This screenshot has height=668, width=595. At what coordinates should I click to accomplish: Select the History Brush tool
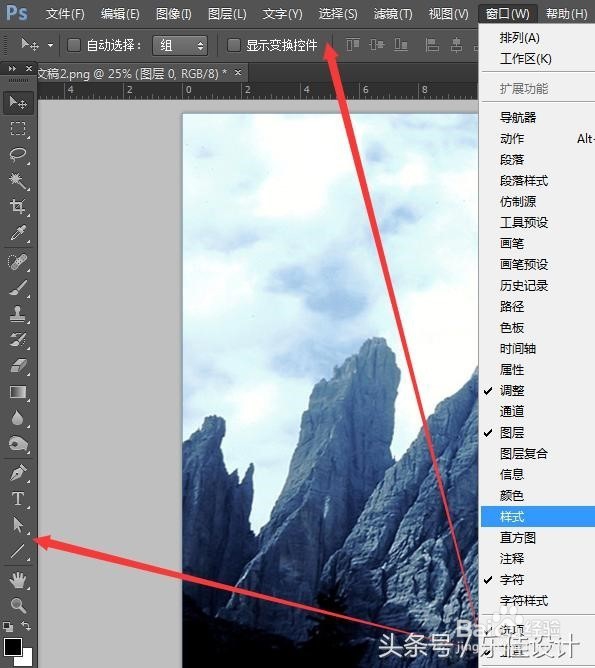[x=18, y=340]
